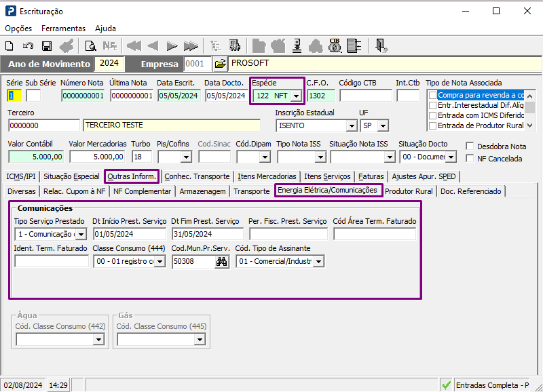Click the Undo toolbar icon
This screenshot has width=543, height=392.
pos(28,46)
